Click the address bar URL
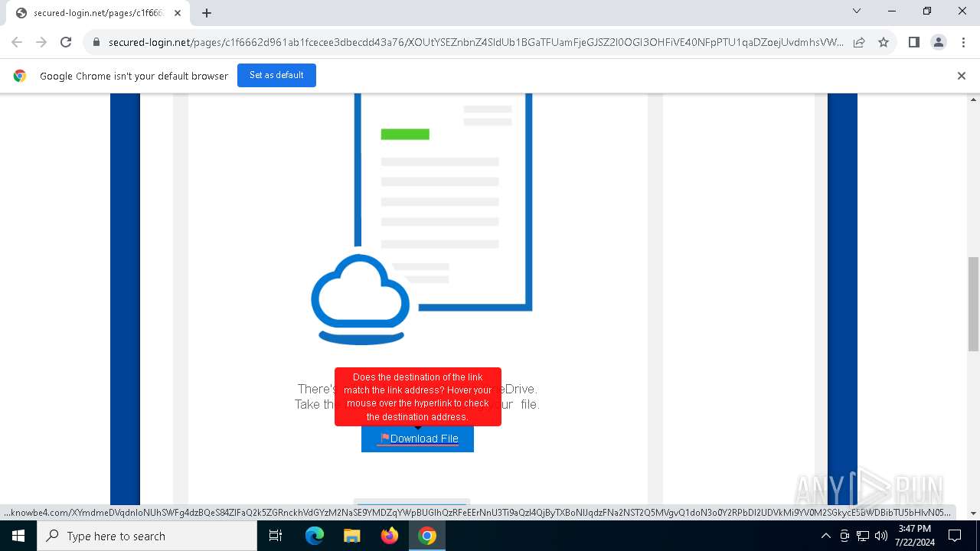The width and height of the screenshot is (980, 551). pos(475,42)
